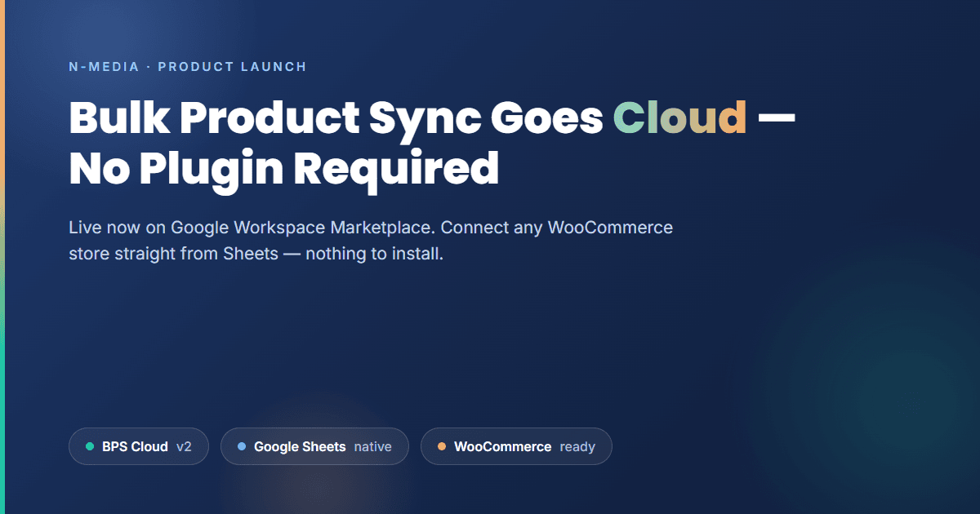Screen dimensions: 980x514
Task: Click the orange dot in WooCommerce pill
Action: pos(442,446)
